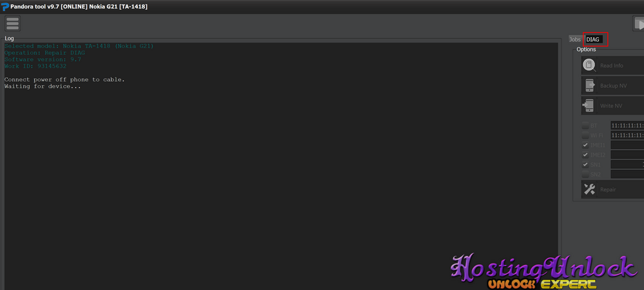644x290 pixels.
Task: Click the Repair wrench icon
Action: (589, 189)
